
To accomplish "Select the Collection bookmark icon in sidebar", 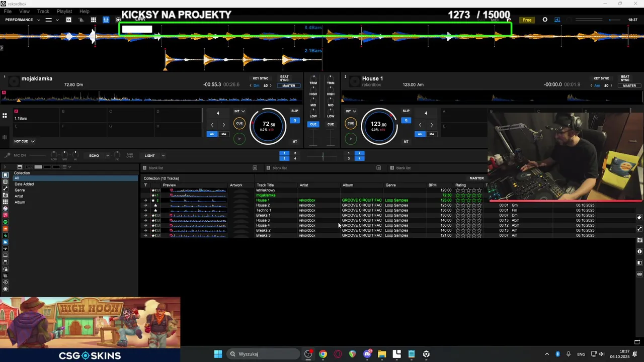I will (6, 175).
